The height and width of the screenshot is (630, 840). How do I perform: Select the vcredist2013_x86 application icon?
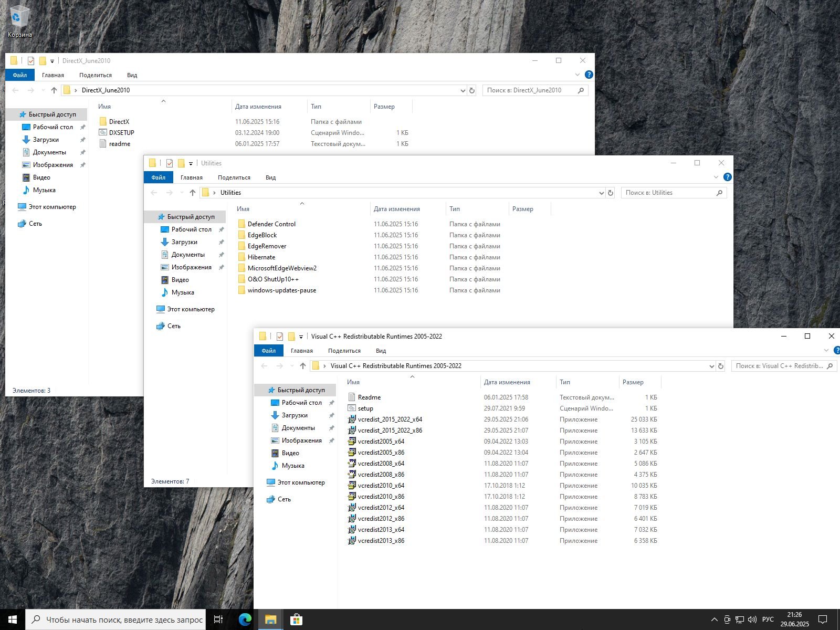pyautogui.click(x=352, y=541)
